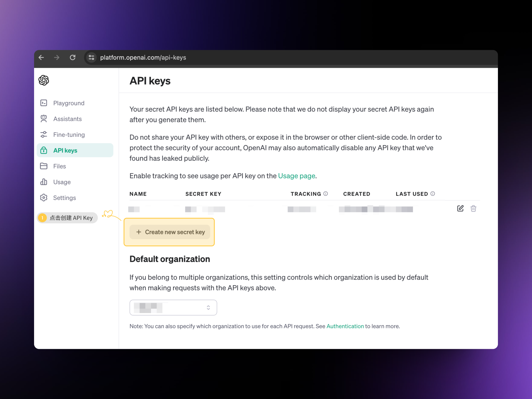The width and height of the screenshot is (532, 399).
Task: Click the Last Used info icon
Action: coord(433,194)
